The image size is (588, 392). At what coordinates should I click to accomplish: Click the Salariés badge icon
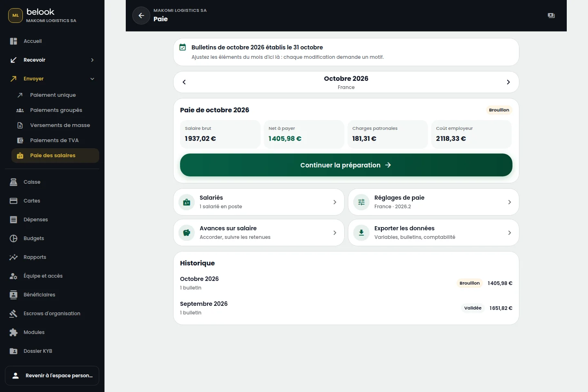(187, 202)
